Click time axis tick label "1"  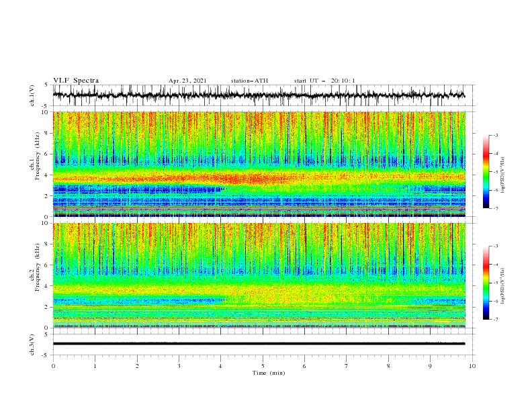pyautogui.click(x=95, y=366)
